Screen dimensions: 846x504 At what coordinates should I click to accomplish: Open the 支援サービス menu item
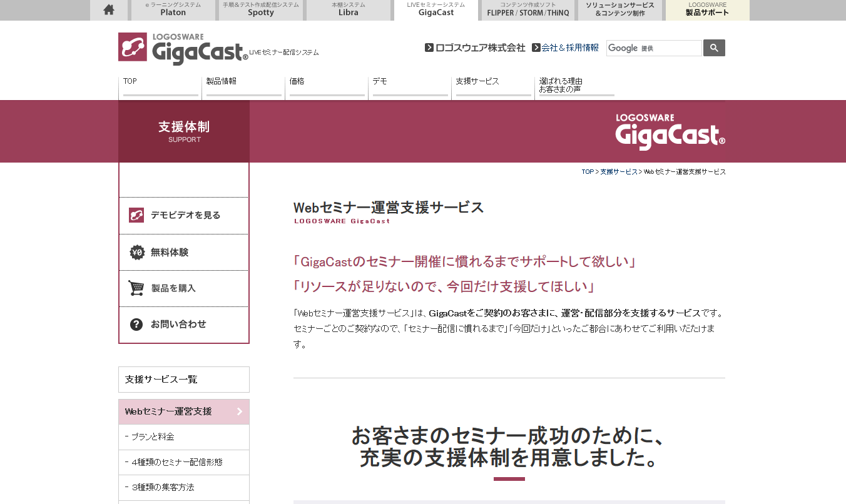tap(493, 86)
